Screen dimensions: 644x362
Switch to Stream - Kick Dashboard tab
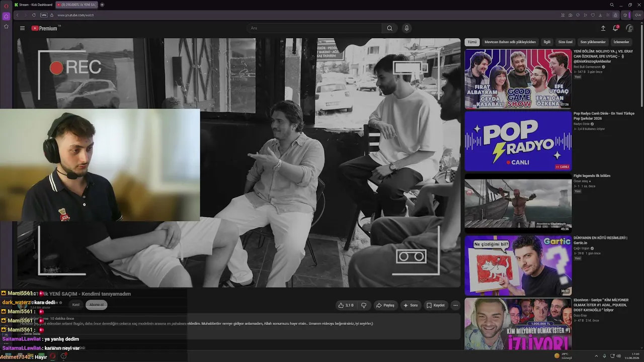[x=33, y=5]
